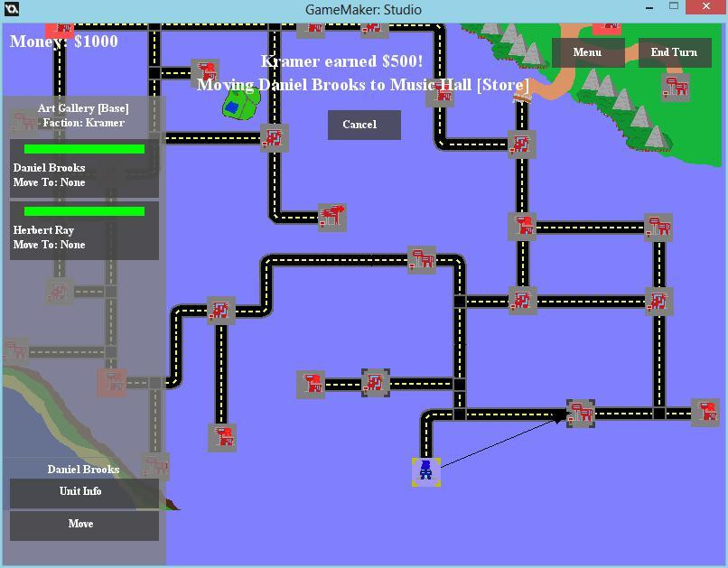This screenshot has width=728, height=568.
Task: Click Daniel Brooks' green health bar
Action: [x=84, y=149]
